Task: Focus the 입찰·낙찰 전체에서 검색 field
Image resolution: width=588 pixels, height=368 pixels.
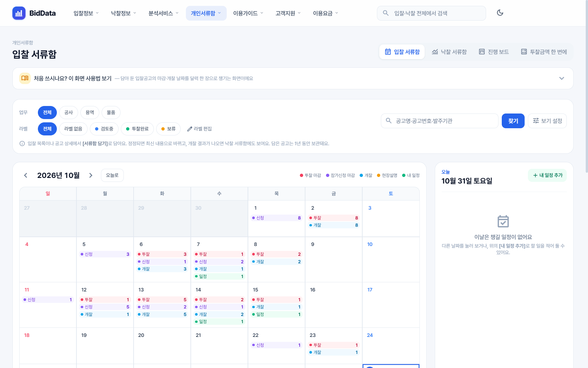Action: (x=431, y=13)
